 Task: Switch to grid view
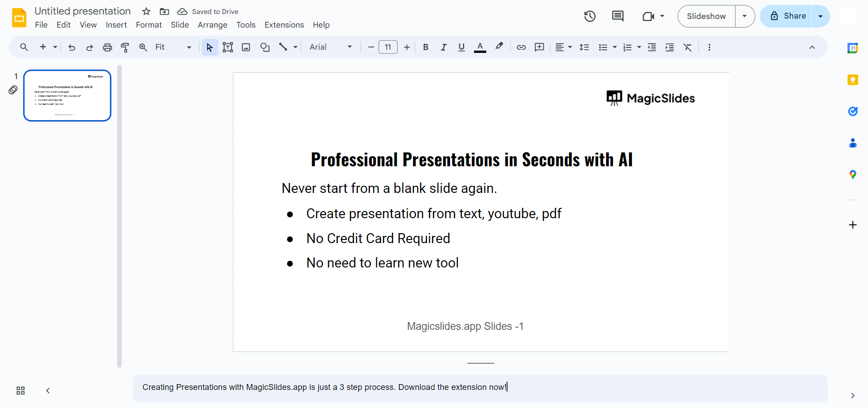click(x=20, y=391)
